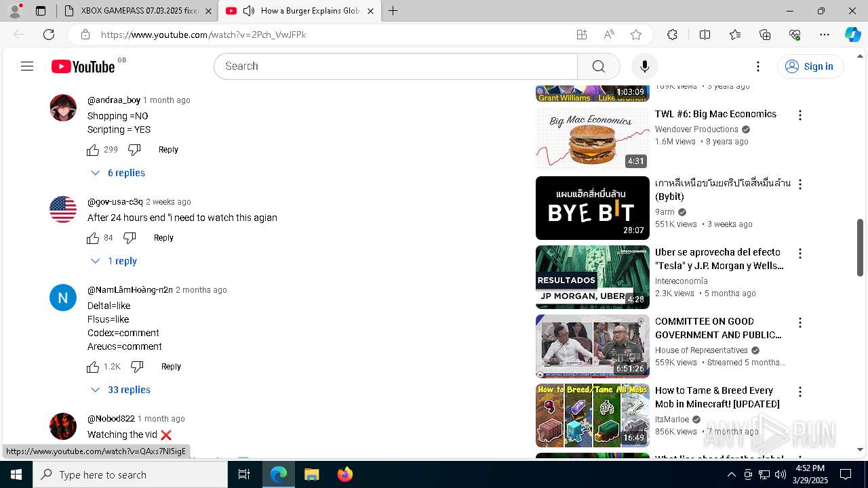Viewport: 868px width, 488px height.
Task: Reply to @andraa_boy comment
Action: click(168, 150)
